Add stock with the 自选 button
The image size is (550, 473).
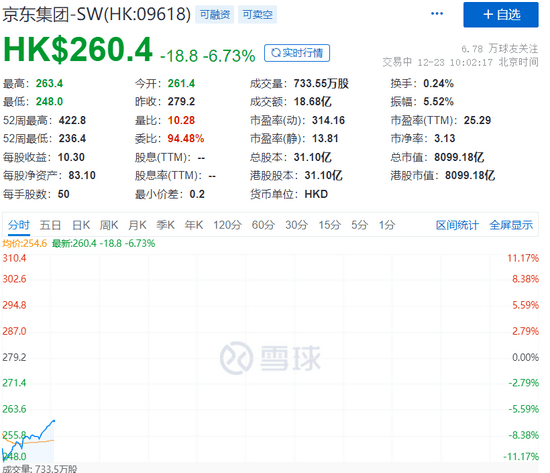[x=501, y=15]
